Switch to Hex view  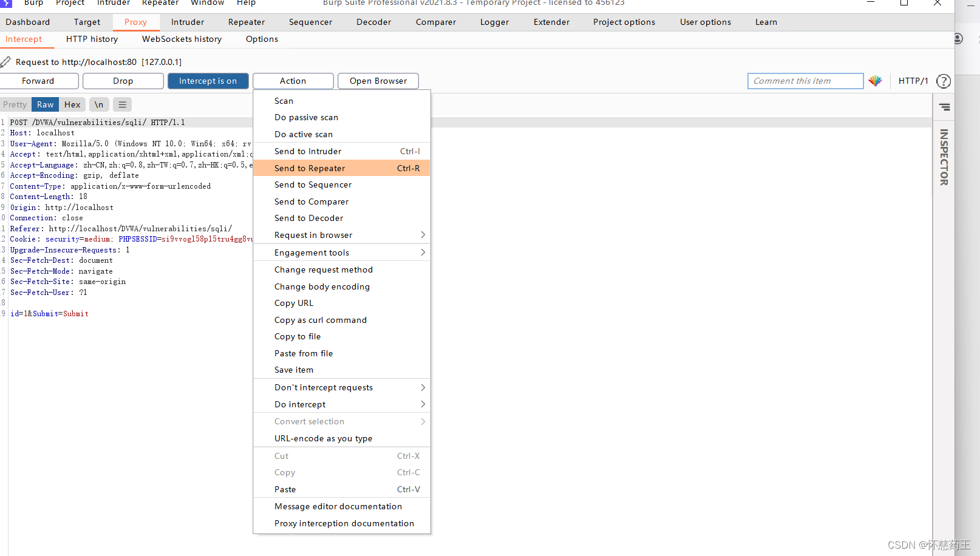point(72,104)
